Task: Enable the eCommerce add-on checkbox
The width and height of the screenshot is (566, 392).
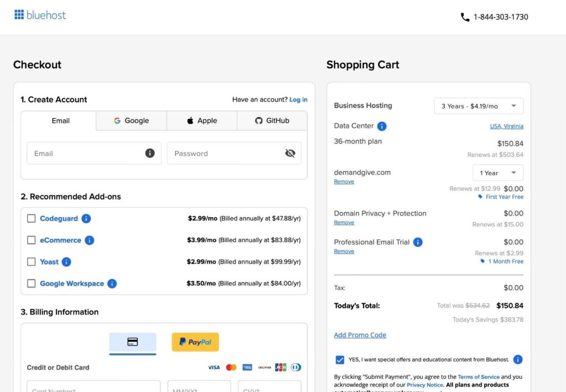Action: point(32,240)
